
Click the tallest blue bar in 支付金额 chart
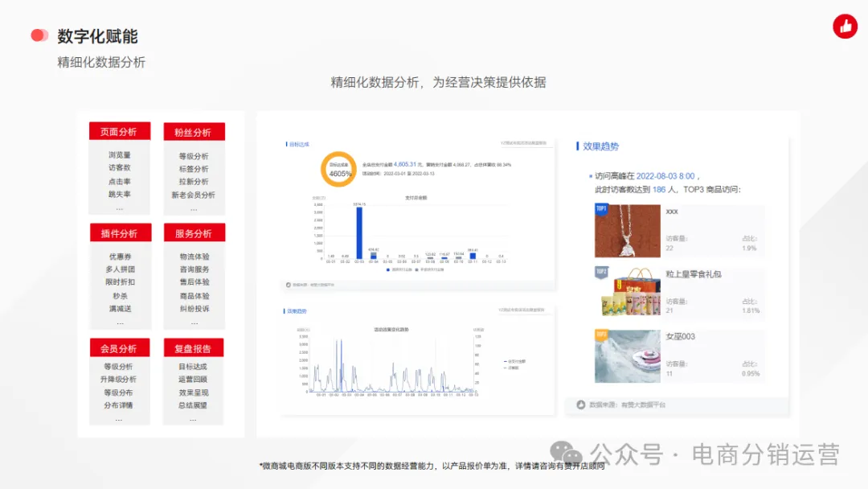(359, 232)
